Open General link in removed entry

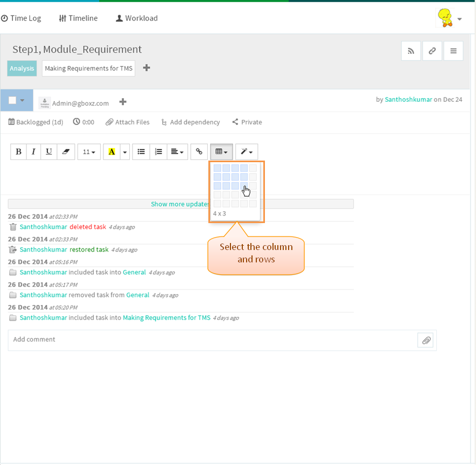point(138,295)
